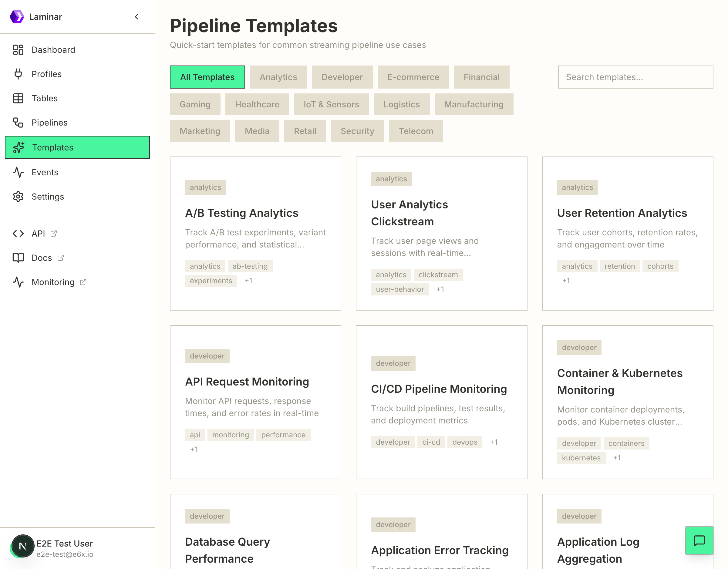This screenshot has height=569, width=728.
Task: Collapse the sidebar with the chevron
Action: [x=136, y=17]
